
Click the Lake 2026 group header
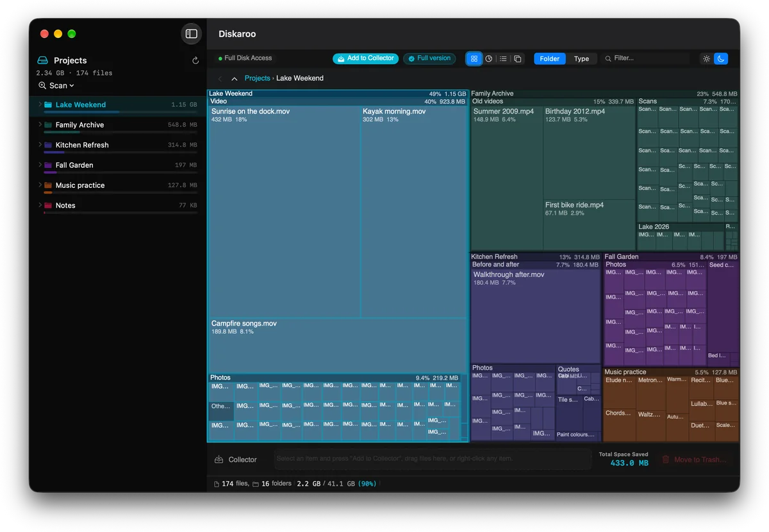tap(681, 227)
